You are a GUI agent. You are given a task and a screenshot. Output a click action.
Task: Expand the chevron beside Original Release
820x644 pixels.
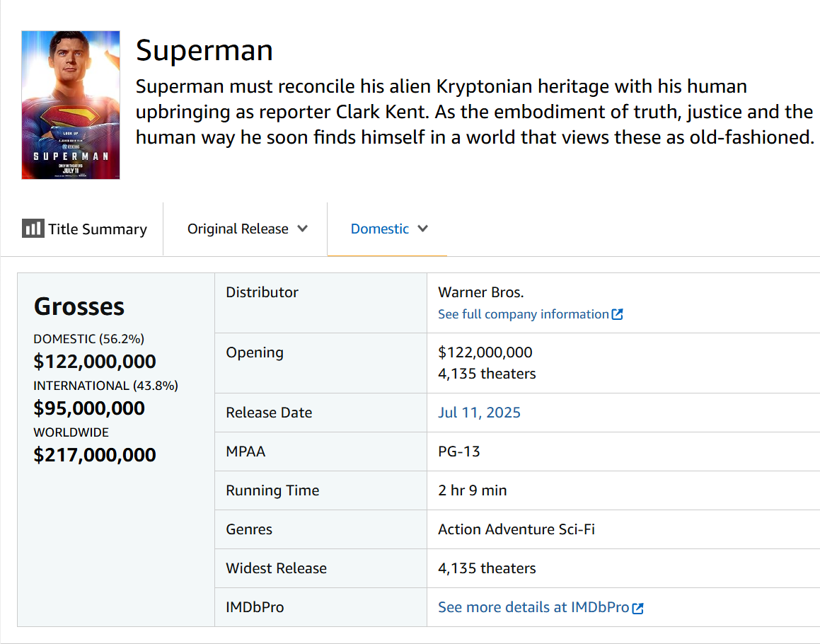[303, 229]
